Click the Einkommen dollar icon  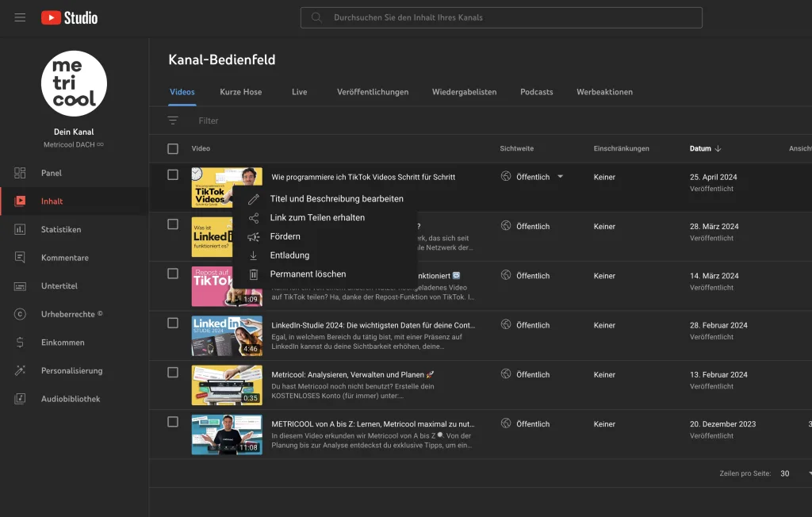click(20, 343)
